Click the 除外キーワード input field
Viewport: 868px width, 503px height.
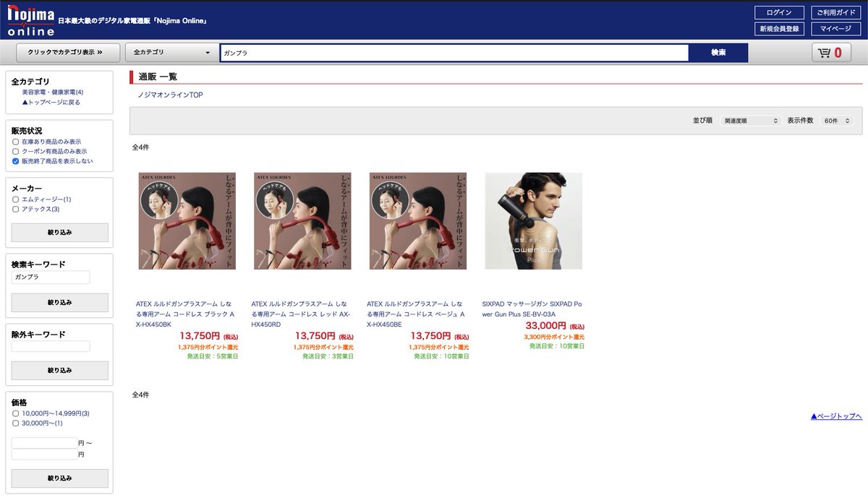click(x=51, y=346)
